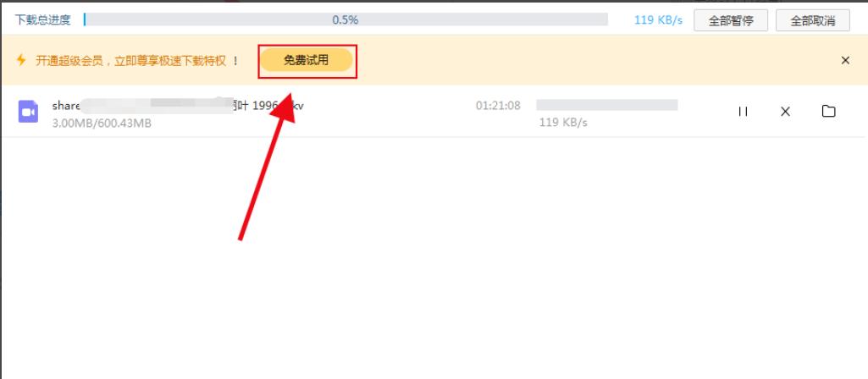Click the blue marker starting total progress
This screenshot has width=868, height=379.
85,20
